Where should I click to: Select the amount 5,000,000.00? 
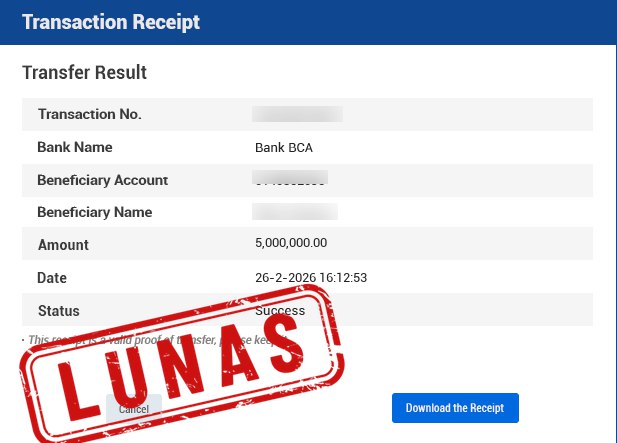click(291, 243)
